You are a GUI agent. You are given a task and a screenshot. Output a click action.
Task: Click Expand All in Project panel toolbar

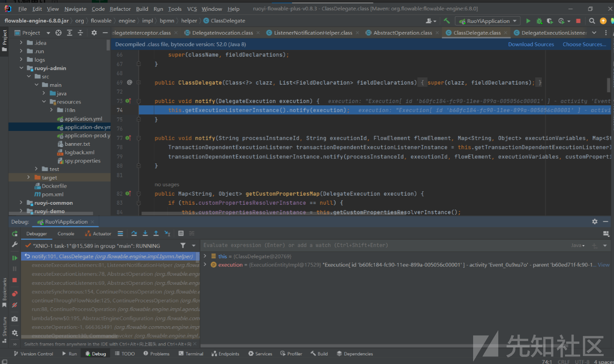pos(70,33)
